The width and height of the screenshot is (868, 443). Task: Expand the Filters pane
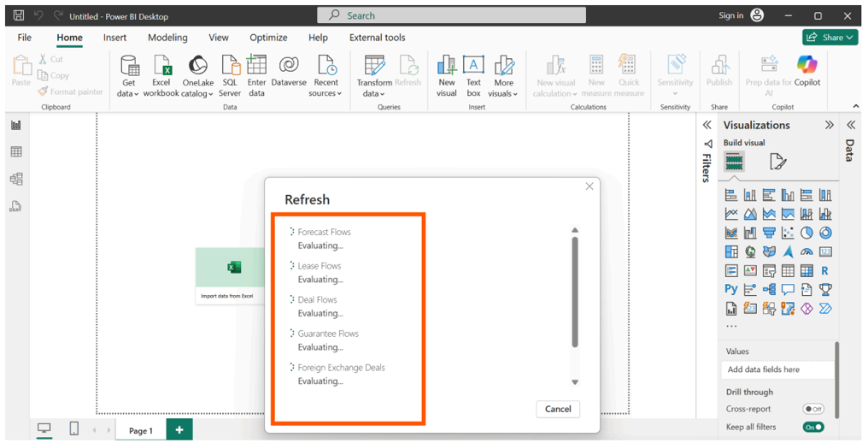pyautogui.click(x=707, y=125)
